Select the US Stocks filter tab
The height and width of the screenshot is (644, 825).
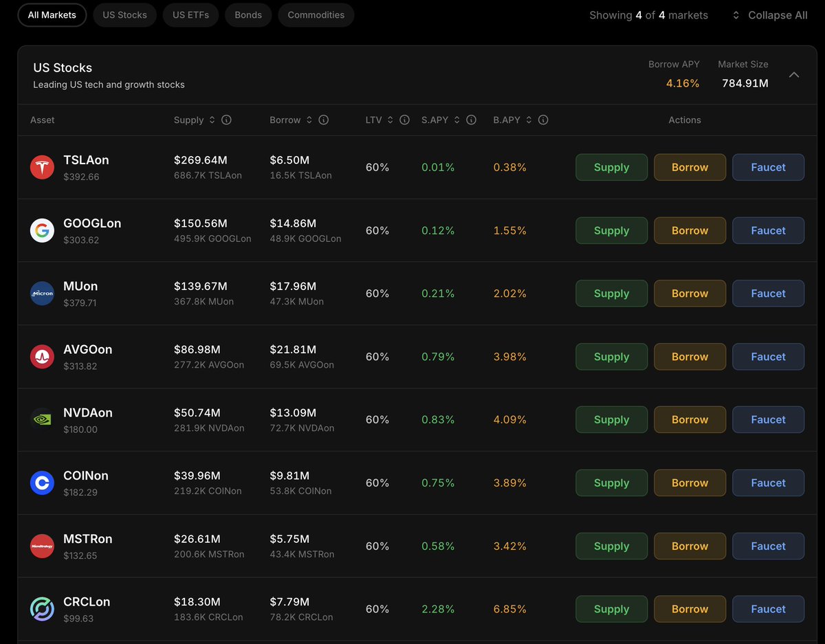tap(124, 15)
